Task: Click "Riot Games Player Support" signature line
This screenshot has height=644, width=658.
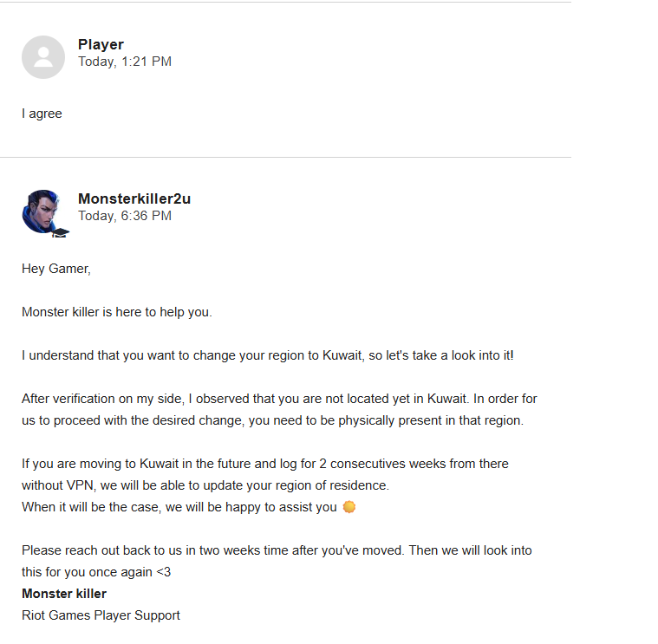Action: [x=101, y=615]
